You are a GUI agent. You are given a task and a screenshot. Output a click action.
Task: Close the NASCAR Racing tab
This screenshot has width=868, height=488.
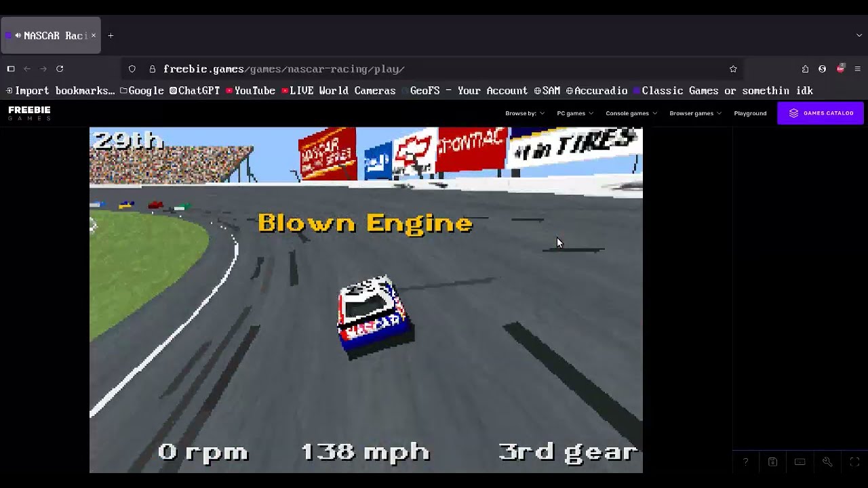(94, 36)
